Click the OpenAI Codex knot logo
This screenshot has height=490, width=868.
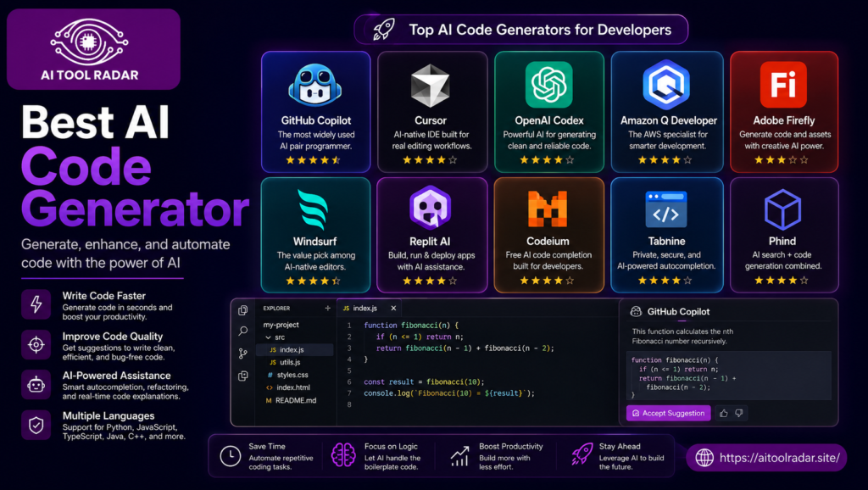[548, 84]
